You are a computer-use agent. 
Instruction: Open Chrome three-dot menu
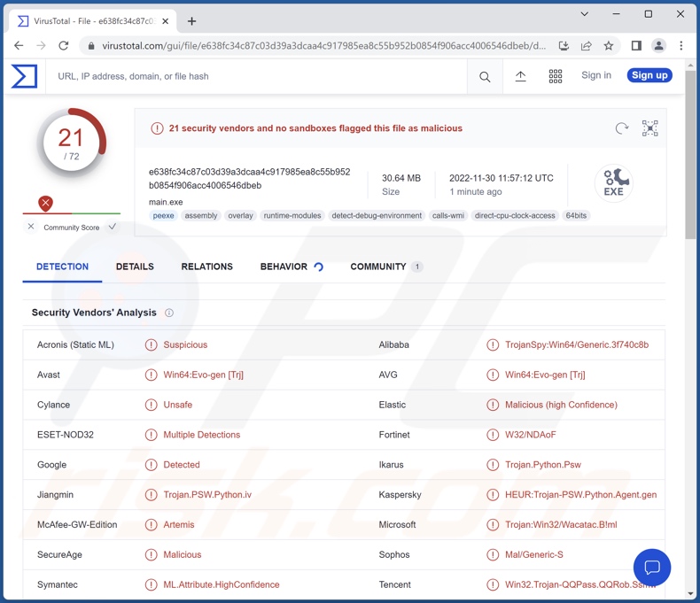681,45
